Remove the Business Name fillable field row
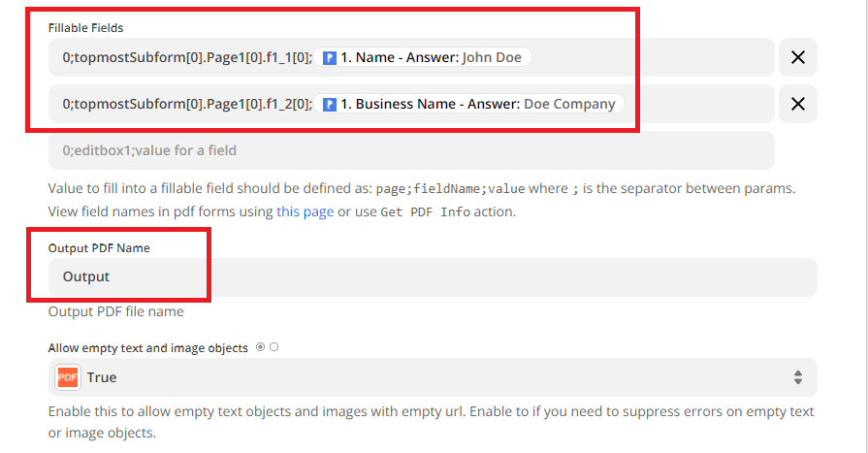 (x=798, y=104)
